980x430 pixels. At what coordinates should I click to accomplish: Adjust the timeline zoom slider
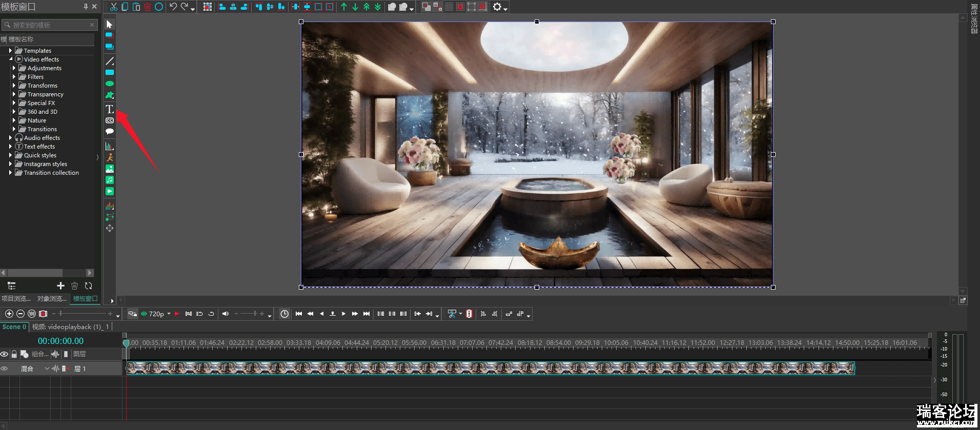(81, 314)
